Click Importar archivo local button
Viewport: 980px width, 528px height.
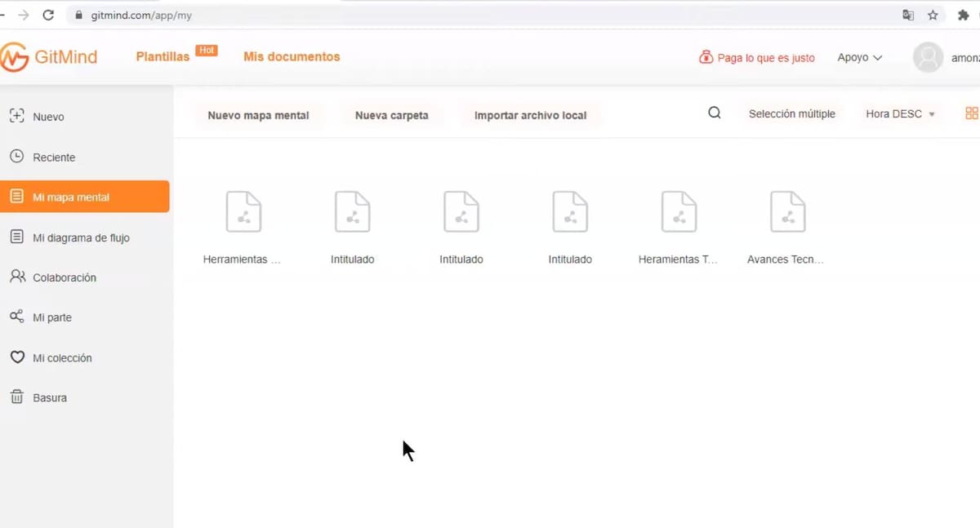pos(530,115)
